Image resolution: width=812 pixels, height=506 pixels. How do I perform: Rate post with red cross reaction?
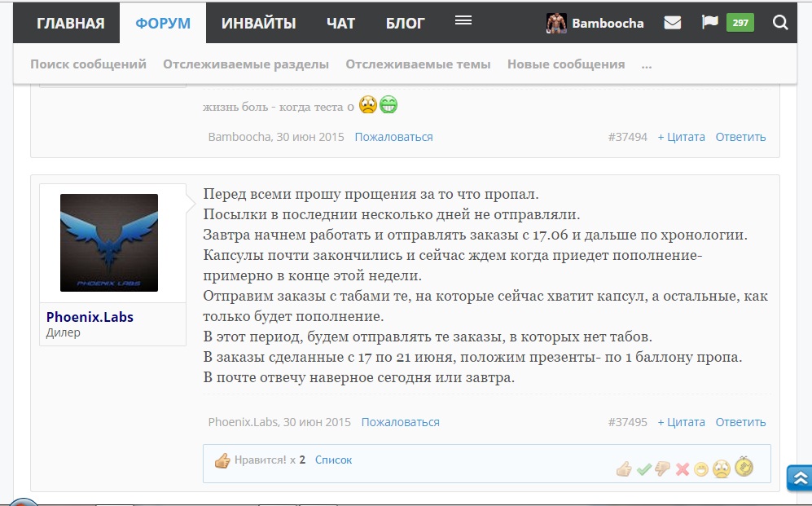pos(683,469)
